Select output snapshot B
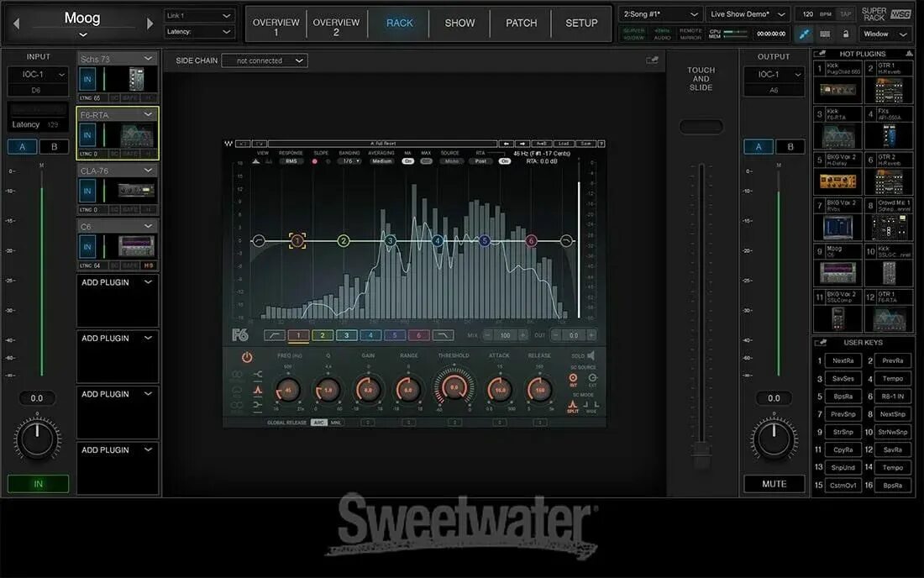The image size is (924, 578). 790,147
